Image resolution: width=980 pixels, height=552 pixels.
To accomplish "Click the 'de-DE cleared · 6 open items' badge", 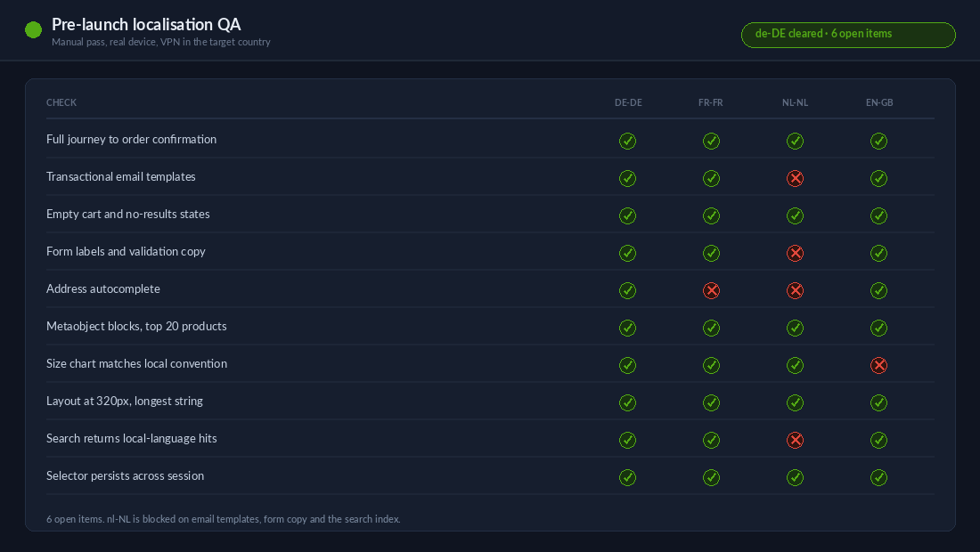I will coord(848,35).
